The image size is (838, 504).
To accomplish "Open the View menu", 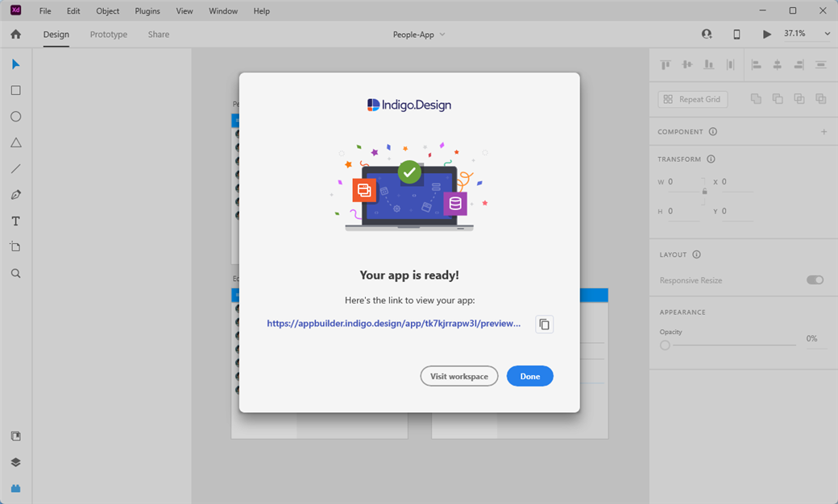I will point(185,10).
